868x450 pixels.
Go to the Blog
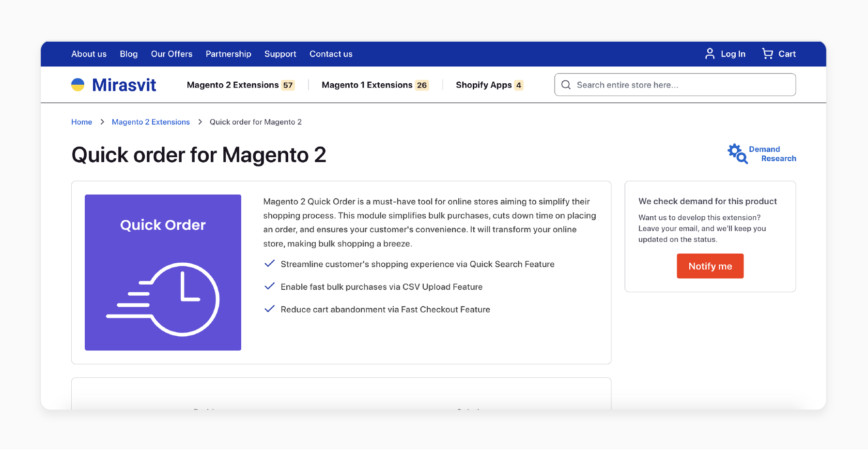click(129, 54)
